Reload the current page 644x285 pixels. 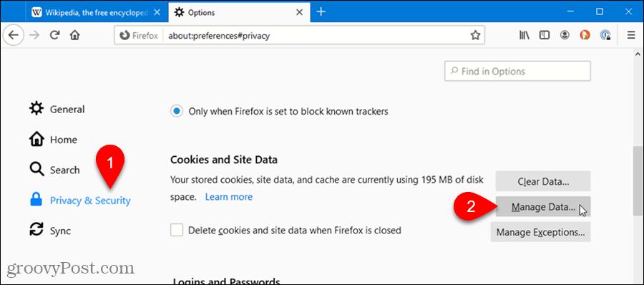tap(54, 35)
